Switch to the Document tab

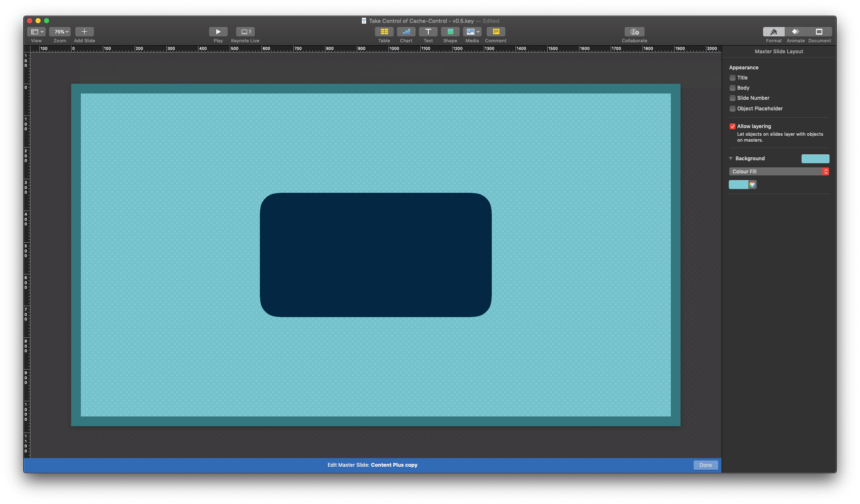click(x=819, y=32)
